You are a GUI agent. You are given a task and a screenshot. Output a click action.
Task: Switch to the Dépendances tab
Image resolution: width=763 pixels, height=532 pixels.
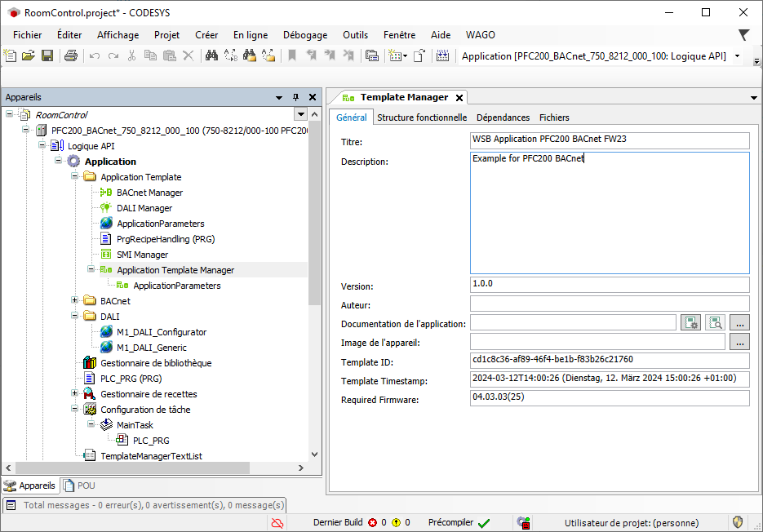coord(503,117)
